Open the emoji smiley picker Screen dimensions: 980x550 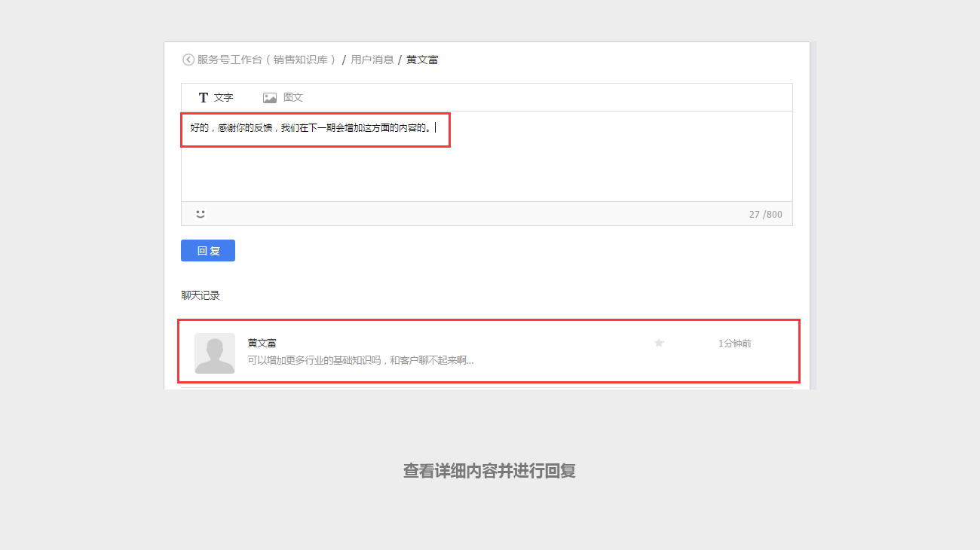point(201,214)
